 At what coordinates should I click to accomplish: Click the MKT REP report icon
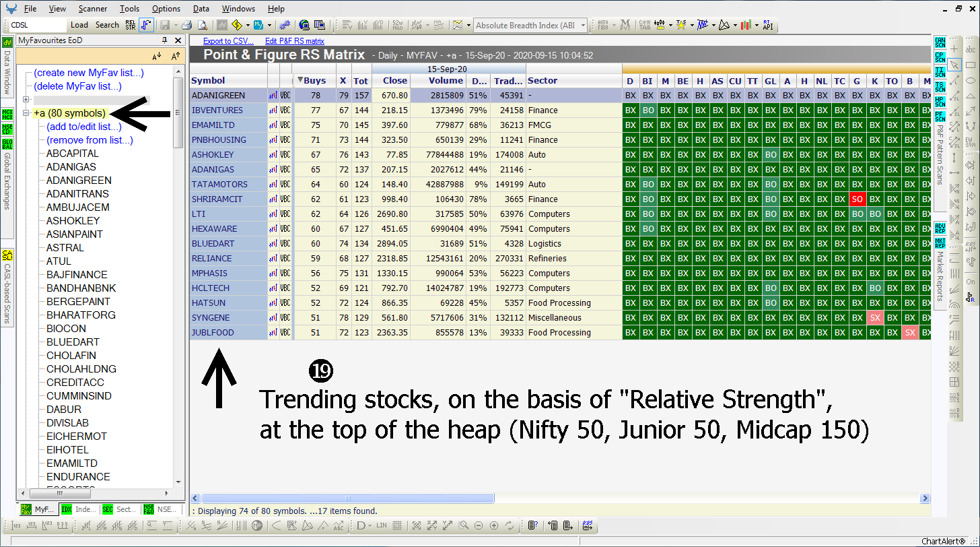(x=940, y=242)
